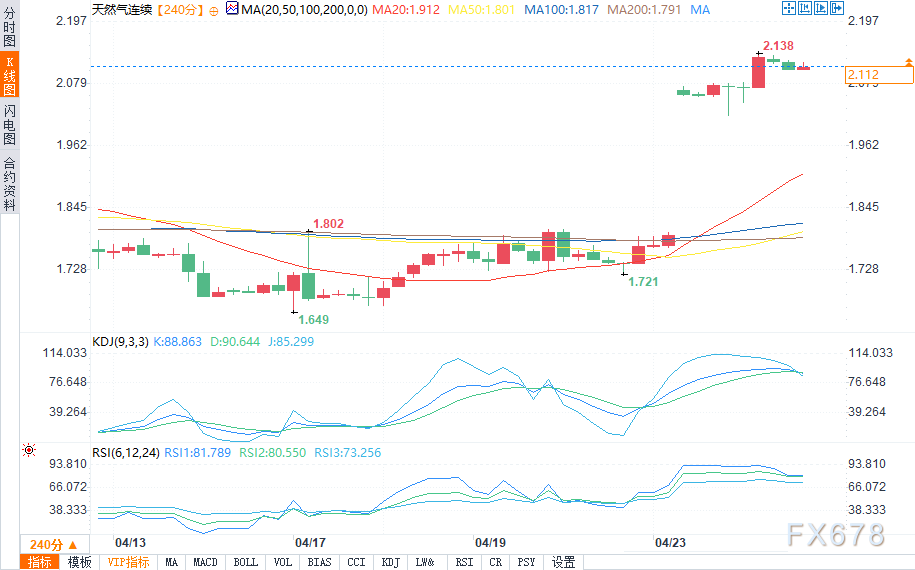Click the crosshair cursor icon
915x570 pixels.
(788, 8)
